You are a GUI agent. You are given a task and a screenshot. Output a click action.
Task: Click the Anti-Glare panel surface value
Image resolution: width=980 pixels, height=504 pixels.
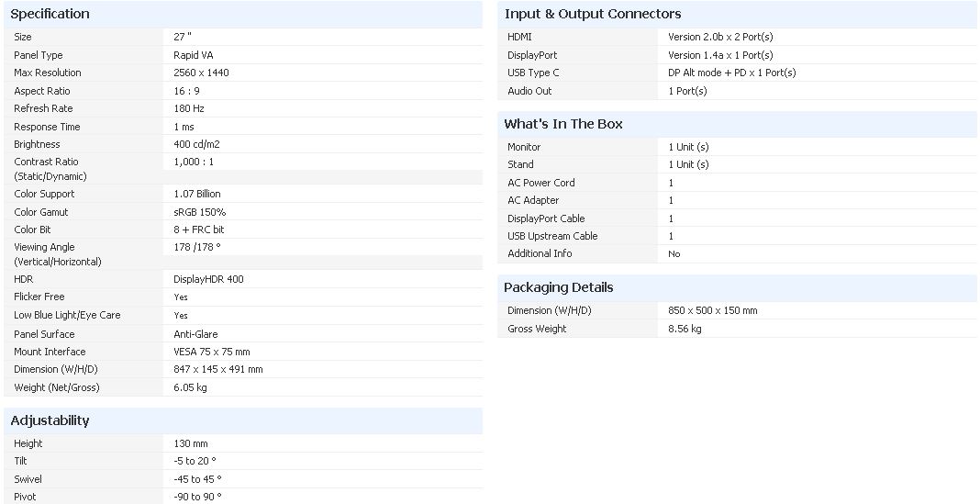[195, 334]
